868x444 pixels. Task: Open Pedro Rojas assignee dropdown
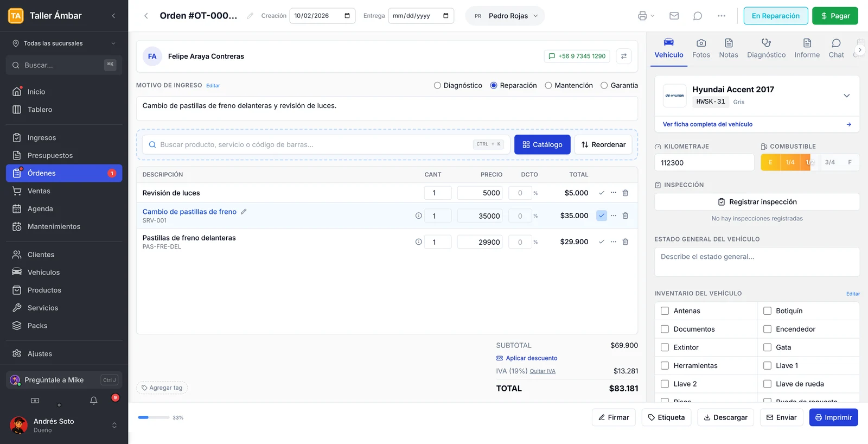505,16
